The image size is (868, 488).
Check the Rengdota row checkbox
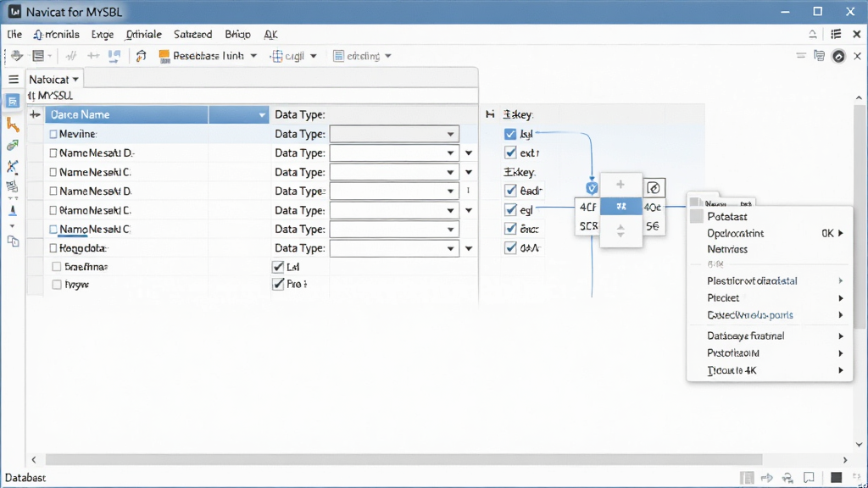click(x=53, y=248)
